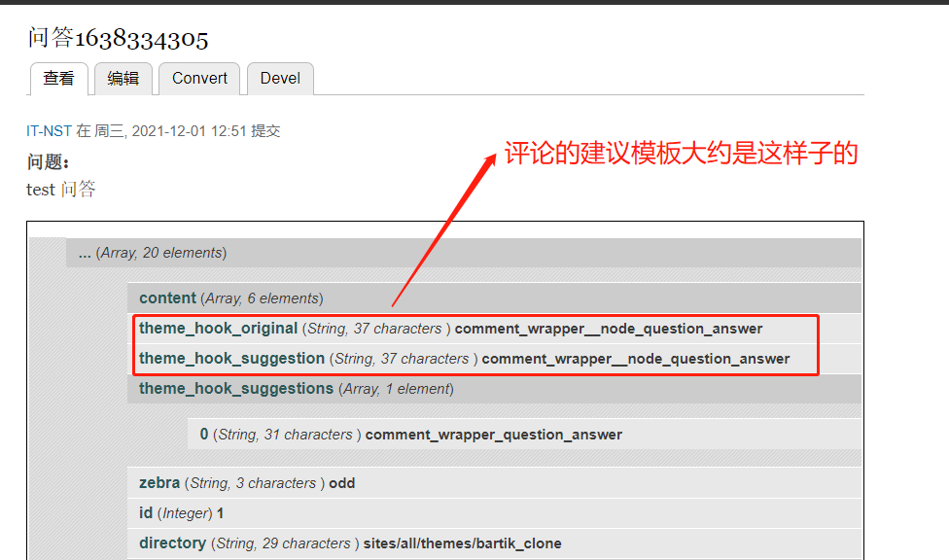The height and width of the screenshot is (560, 949).
Task: Select the Convert tab
Action: click(x=199, y=79)
